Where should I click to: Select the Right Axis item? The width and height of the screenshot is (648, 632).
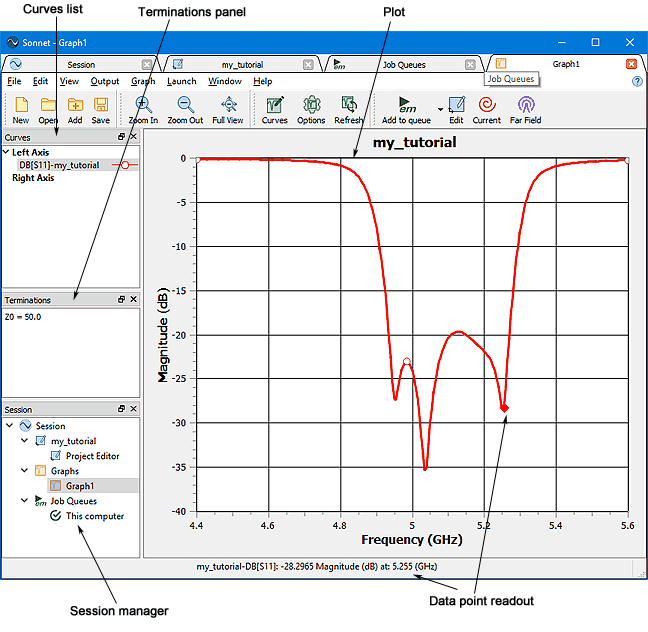[x=33, y=178]
